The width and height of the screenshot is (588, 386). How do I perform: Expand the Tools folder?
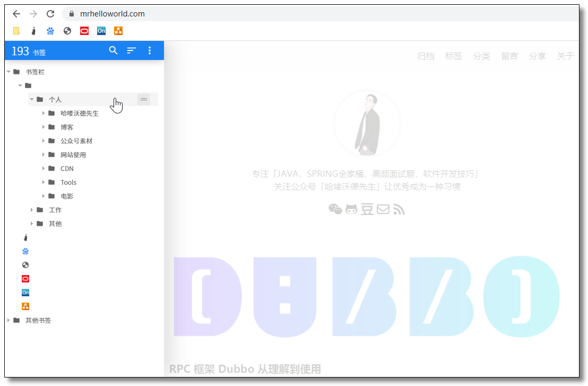click(x=43, y=182)
